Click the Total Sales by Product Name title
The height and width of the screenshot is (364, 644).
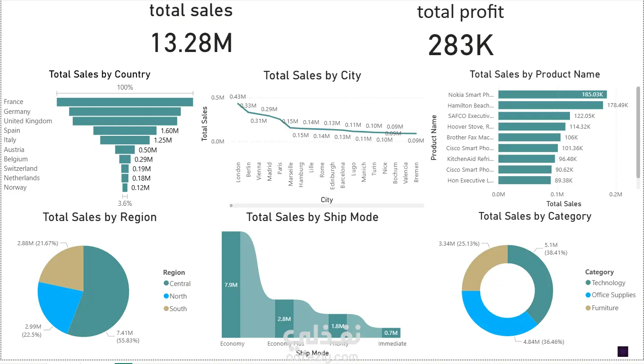point(534,74)
